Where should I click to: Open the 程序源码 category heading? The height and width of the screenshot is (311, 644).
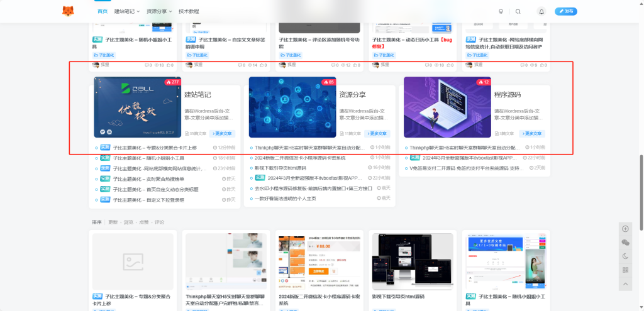coord(508,95)
